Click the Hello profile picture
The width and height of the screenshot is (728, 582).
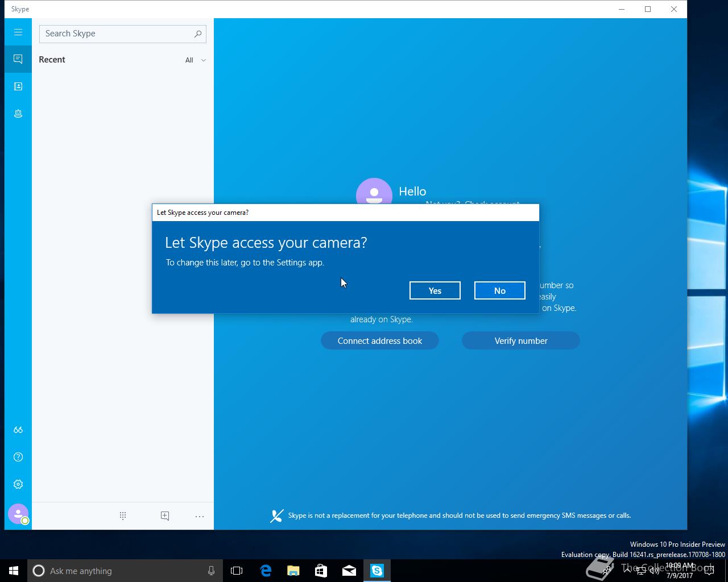click(x=374, y=192)
